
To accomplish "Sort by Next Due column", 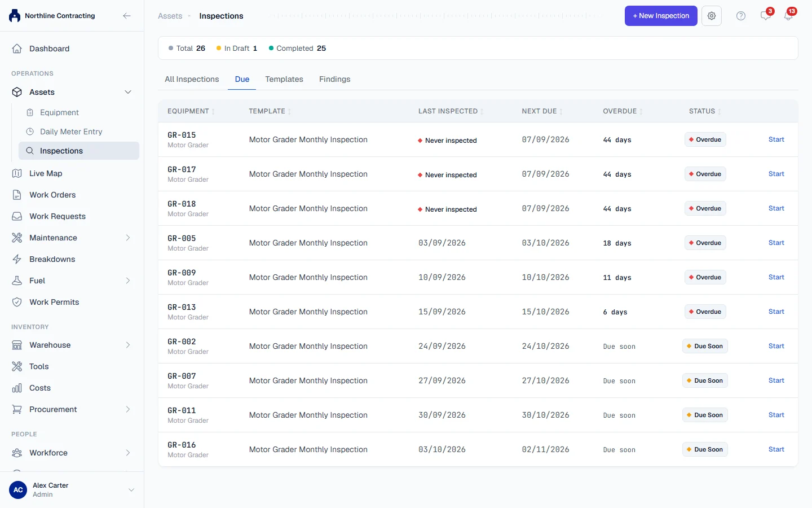I will point(542,111).
